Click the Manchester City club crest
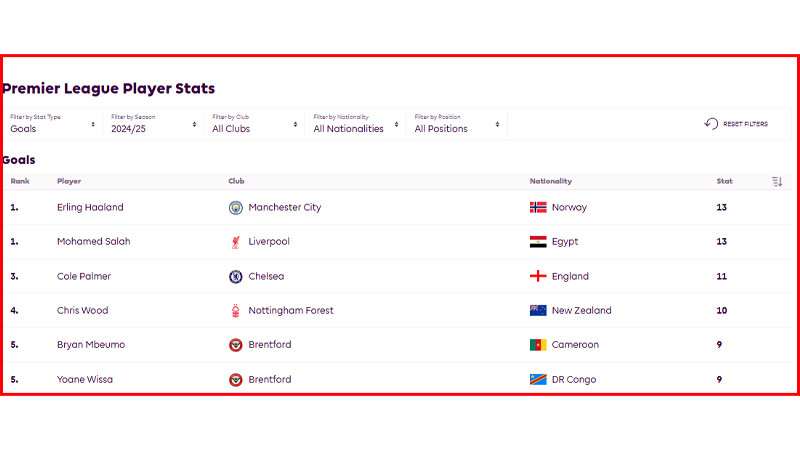Viewport: 800px width, 450px height. tap(236, 208)
